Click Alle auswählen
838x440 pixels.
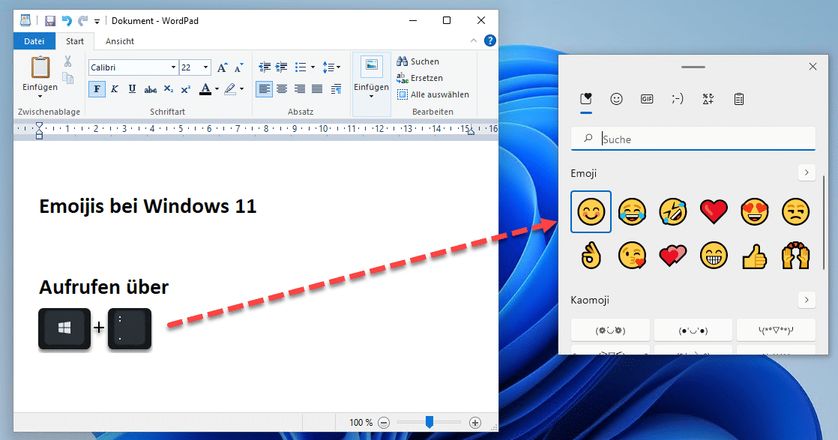pyautogui.click(x=433, y=95)
